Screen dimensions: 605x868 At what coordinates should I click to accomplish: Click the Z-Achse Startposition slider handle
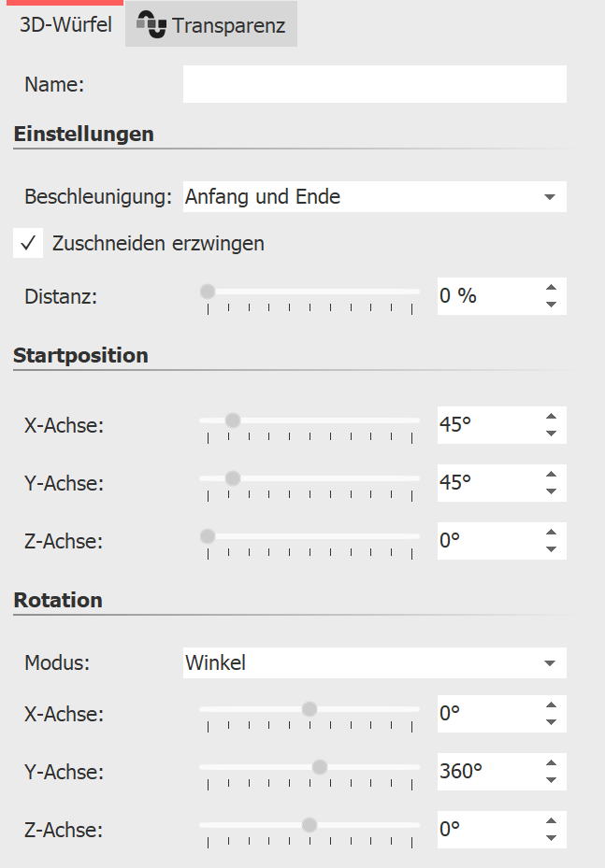[x=208, y=535]
